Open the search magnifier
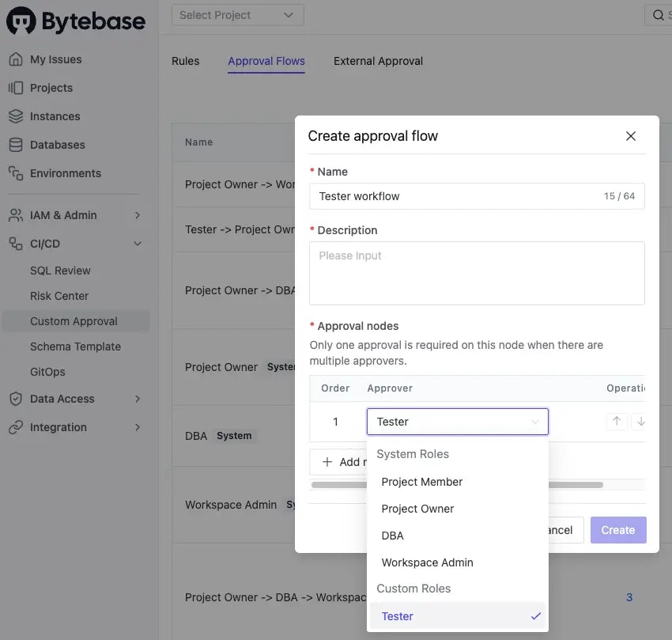 point(659,14)
